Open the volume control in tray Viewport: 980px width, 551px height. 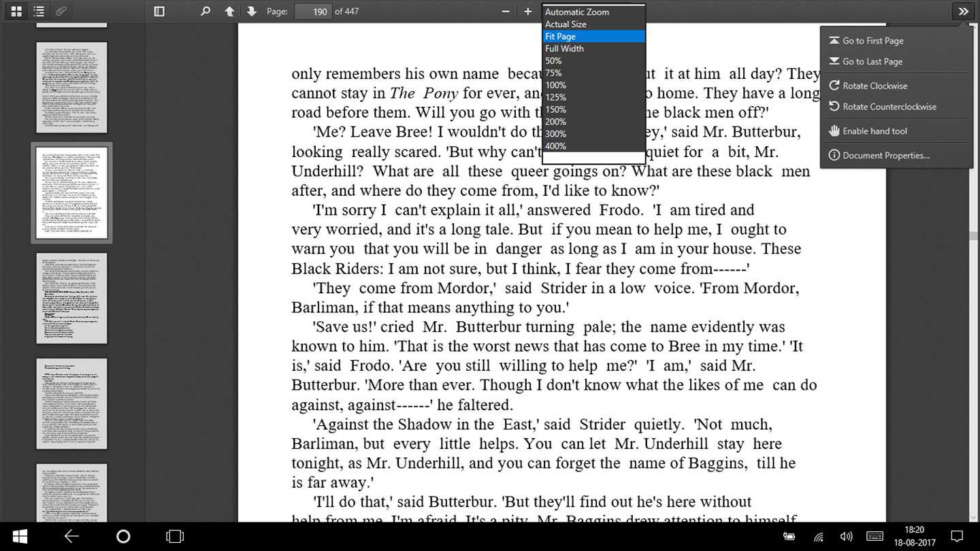point(847,537)
